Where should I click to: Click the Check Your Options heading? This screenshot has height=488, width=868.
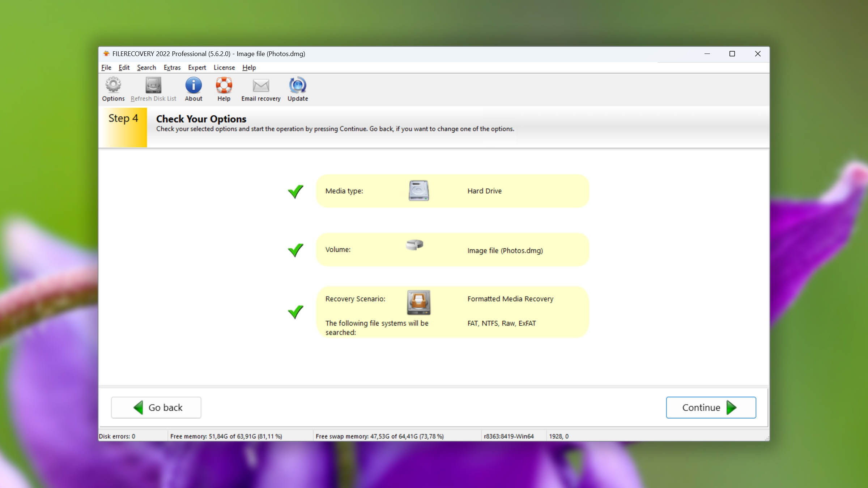click(x=201, y=119)
